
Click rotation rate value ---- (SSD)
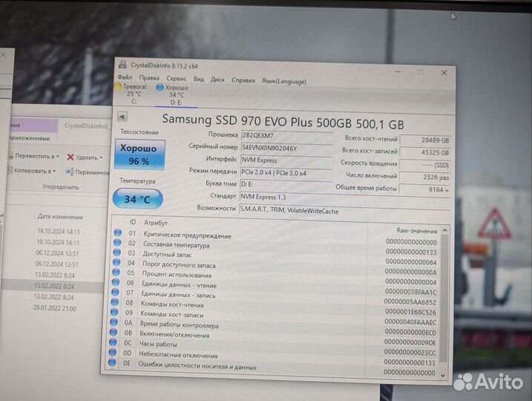click(425, 165)
